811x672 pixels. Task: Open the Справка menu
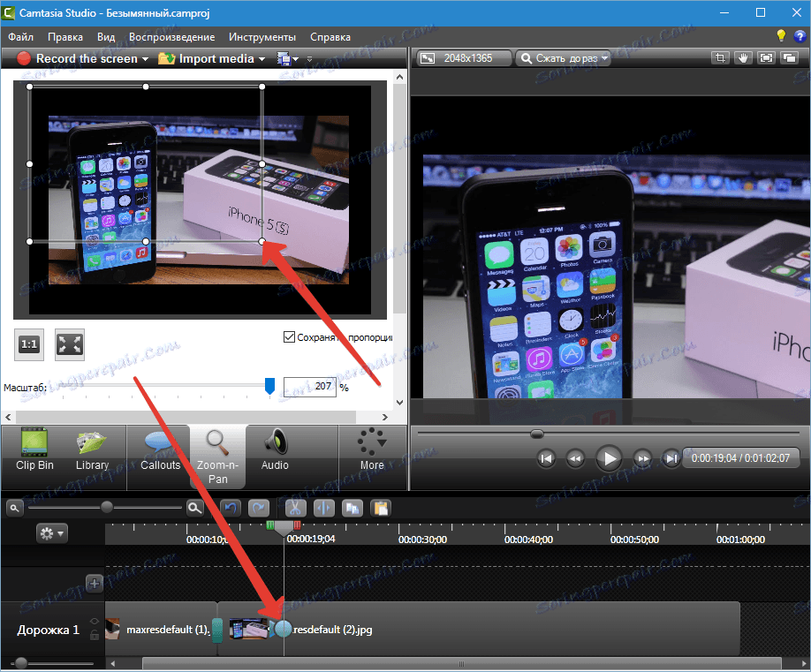point(330,37)
